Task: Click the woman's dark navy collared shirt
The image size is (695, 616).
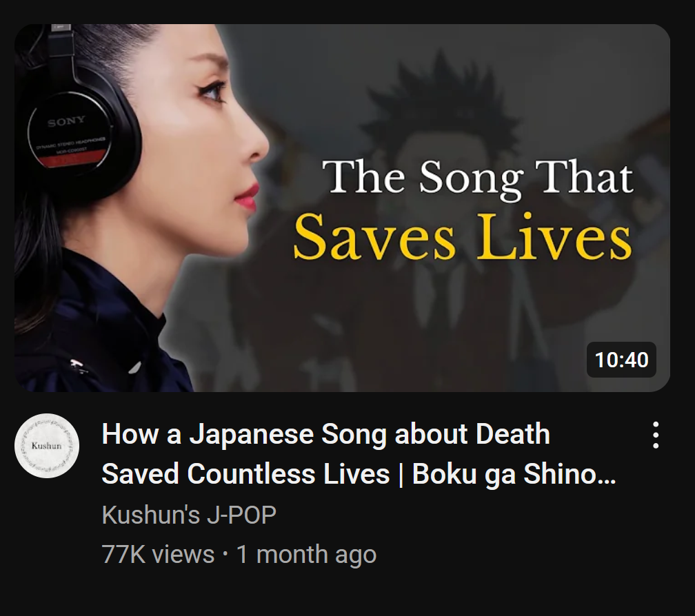Action: click(x=97, y=328)
